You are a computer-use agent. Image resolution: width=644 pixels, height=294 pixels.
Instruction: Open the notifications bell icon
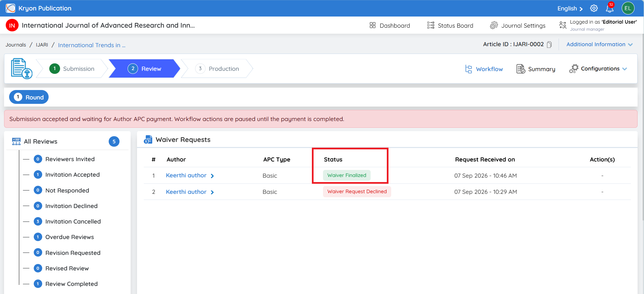(610, 8)
